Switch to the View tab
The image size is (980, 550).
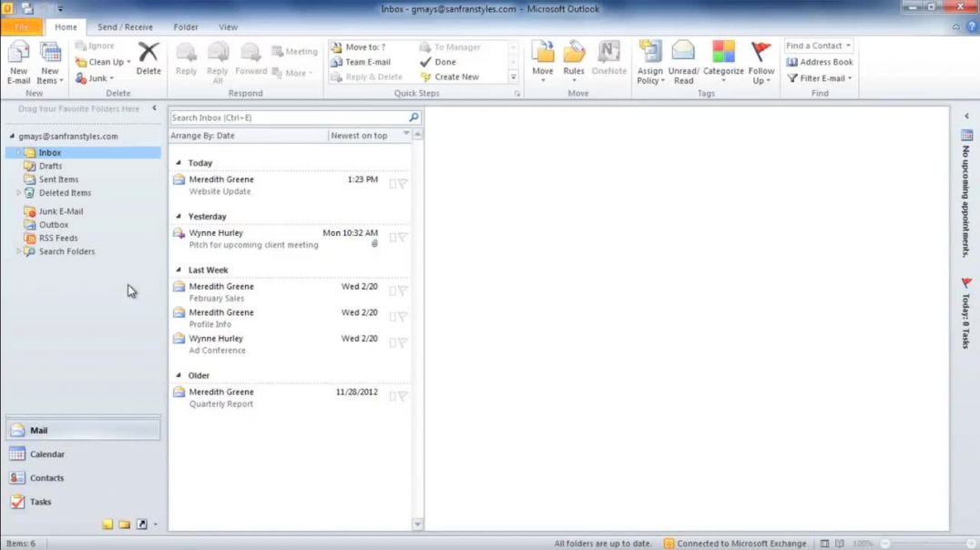point(228,27)
